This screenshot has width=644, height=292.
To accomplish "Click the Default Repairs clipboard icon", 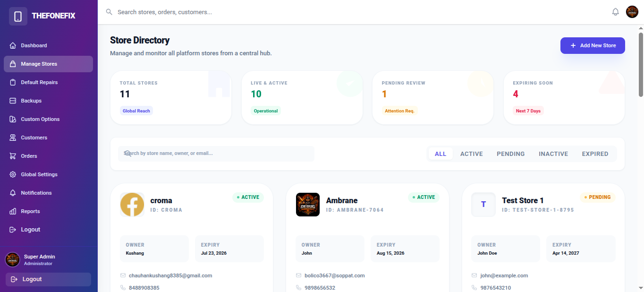I will tap(13, 82).
